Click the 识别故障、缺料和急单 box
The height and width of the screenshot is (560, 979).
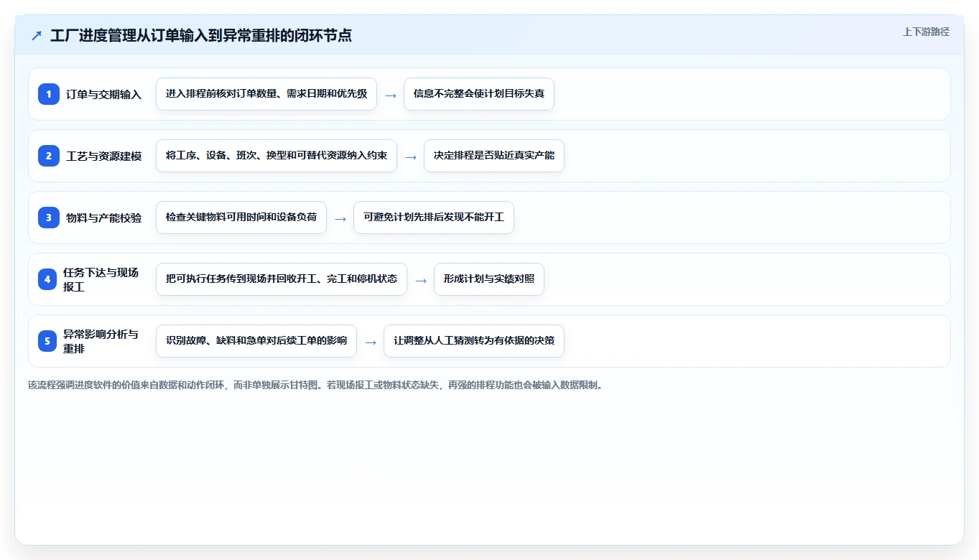(256, 341)
